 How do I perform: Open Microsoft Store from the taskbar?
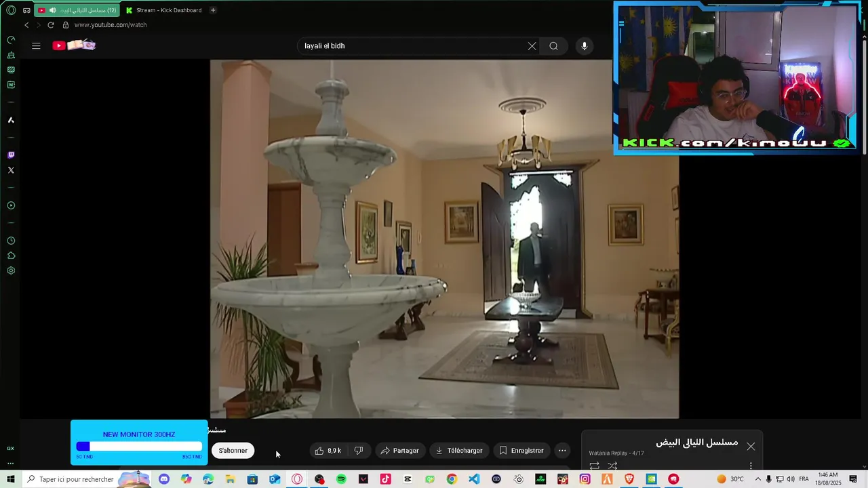252,479
